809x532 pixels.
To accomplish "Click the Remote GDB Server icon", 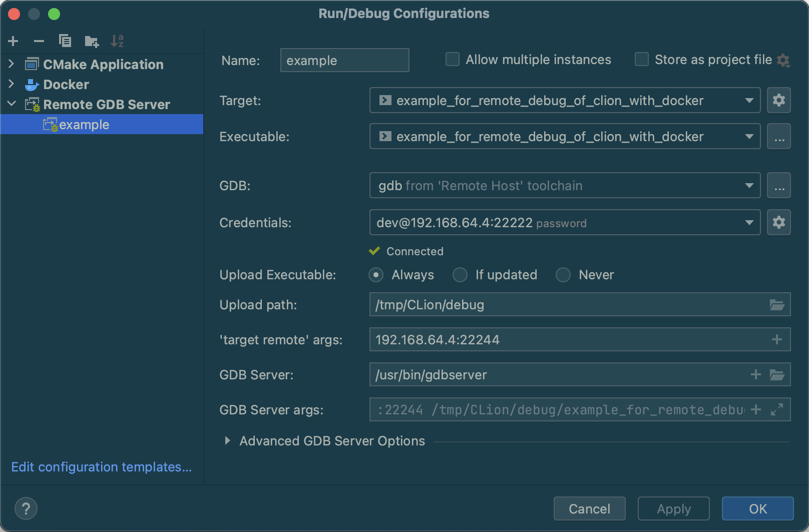I will 33,105.
